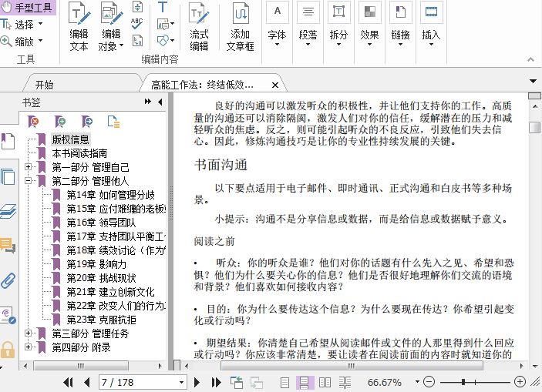The width and height of the screenshot is (542, 392).
Task: Choose the Edit Text (编辑文本) tool
Action: tap(79, 27)
